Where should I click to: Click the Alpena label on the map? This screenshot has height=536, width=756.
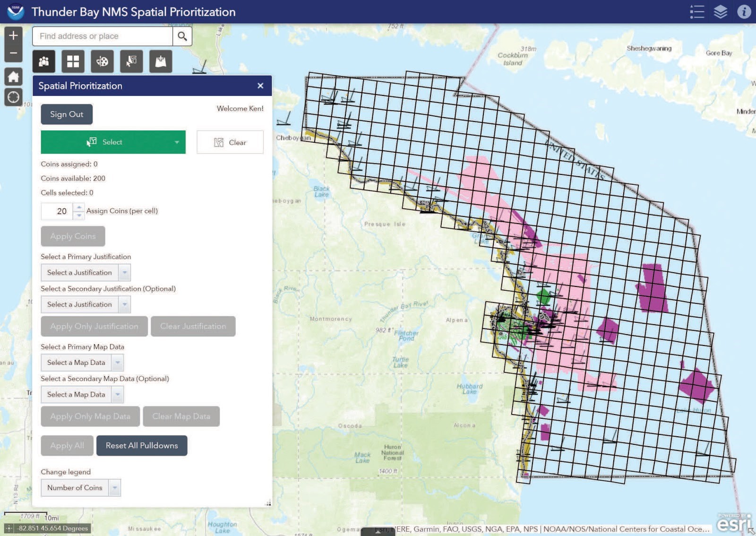(456, 320)
